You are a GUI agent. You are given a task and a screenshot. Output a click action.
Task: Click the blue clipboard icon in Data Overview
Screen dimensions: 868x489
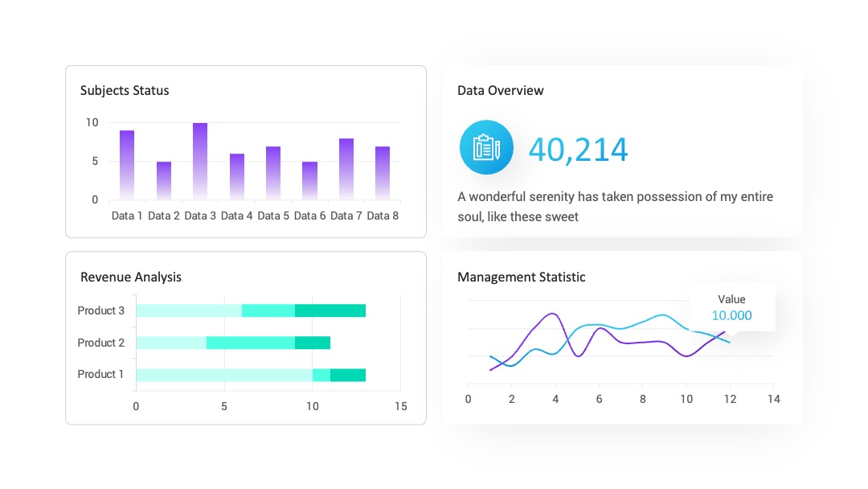pos(486,147)
